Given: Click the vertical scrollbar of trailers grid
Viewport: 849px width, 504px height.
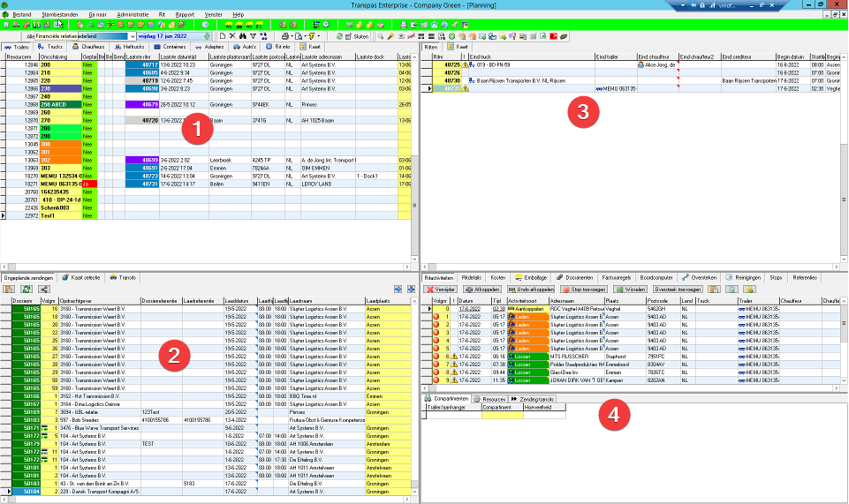Looking at the screenshot, I should pos(414,157).
